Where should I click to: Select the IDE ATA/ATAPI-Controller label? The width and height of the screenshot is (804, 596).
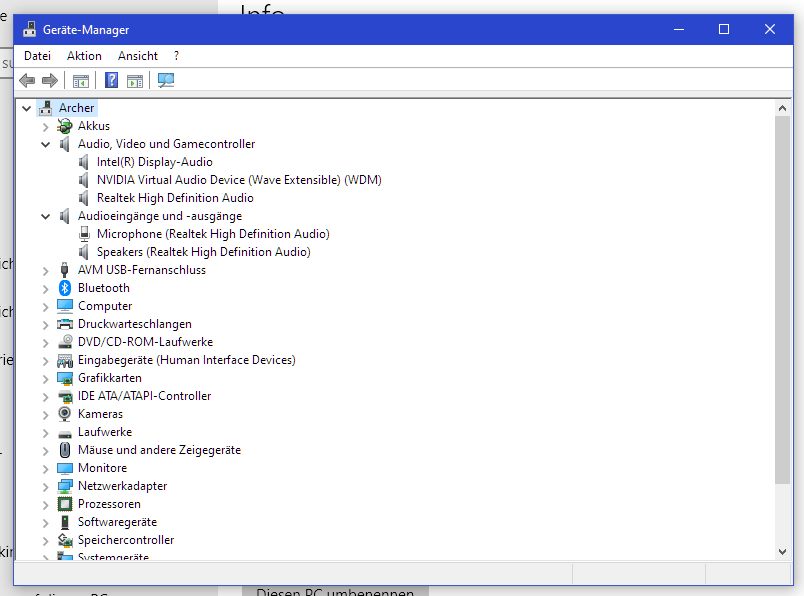pos(144,396)
